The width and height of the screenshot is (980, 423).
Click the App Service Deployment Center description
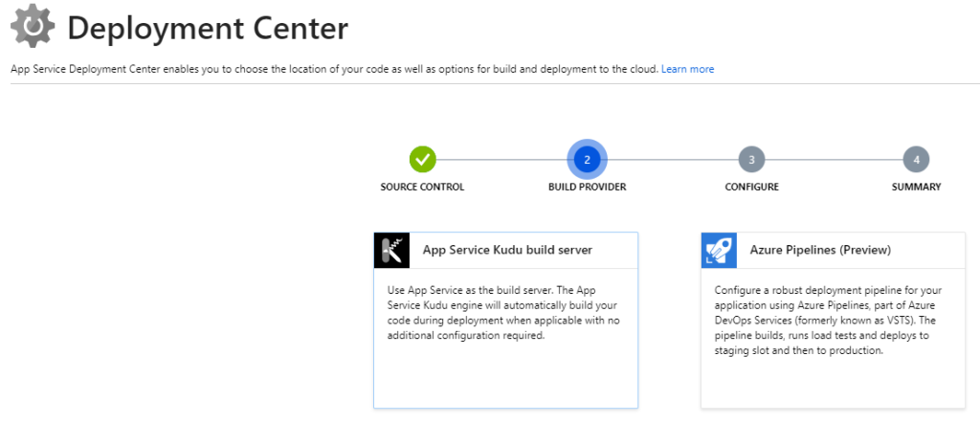334,69
